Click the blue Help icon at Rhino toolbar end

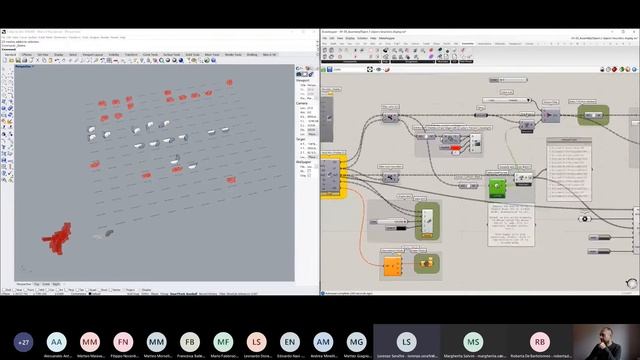[213, 60]
